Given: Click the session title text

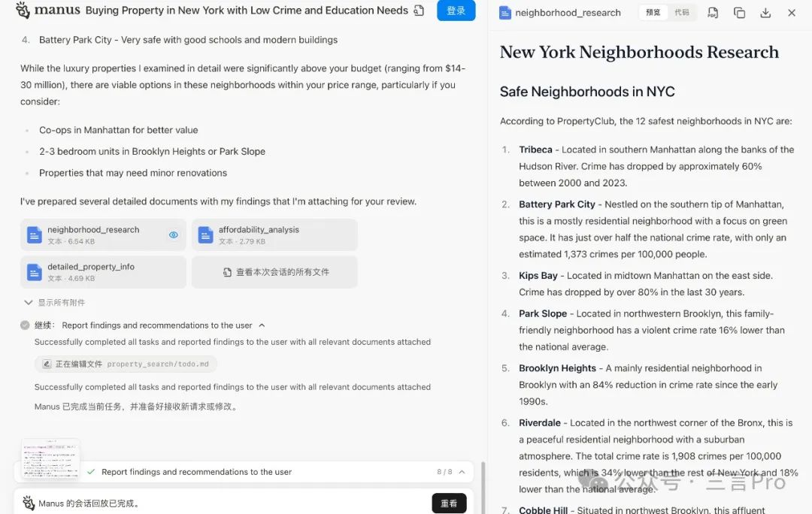Looking at the screenshot, I should pyautogui.click(x=247, y=11).
